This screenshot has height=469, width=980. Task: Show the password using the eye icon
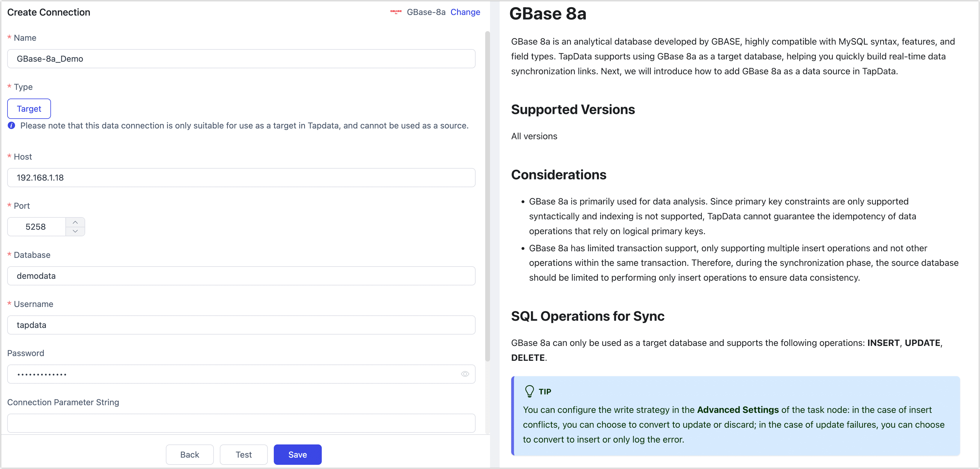click(465, 374)
